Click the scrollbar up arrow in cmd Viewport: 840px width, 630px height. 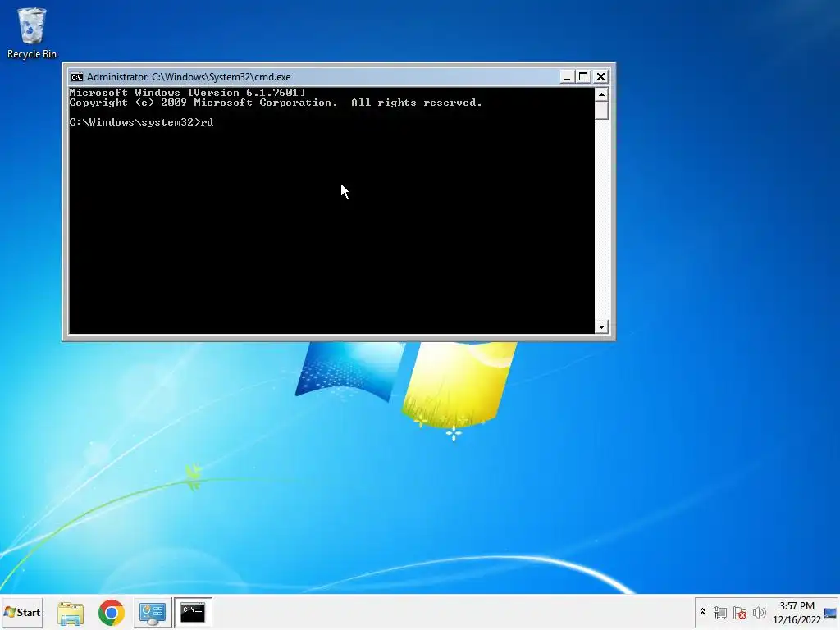pyautogui.click(x=601, y=95)
